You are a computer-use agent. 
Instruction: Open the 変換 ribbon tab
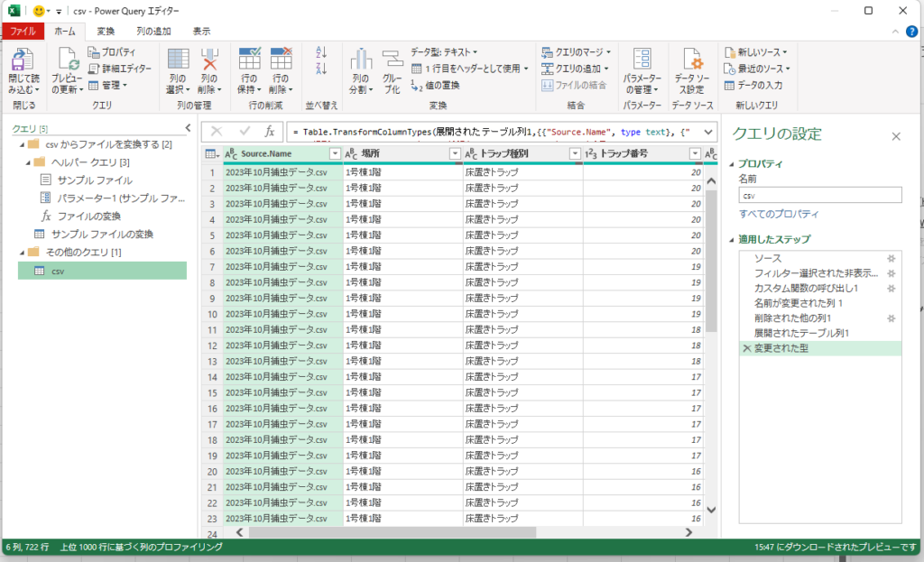point(106,31)
